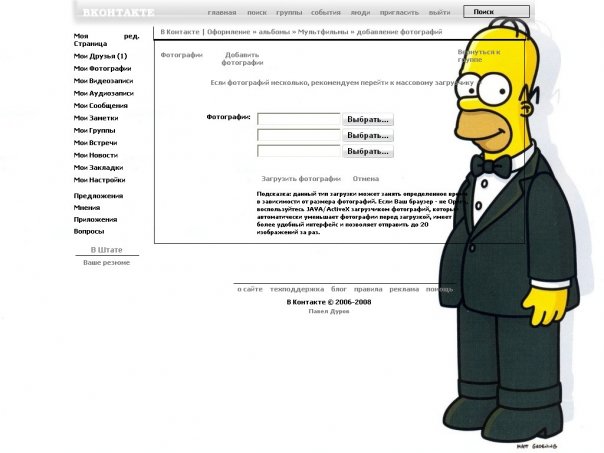The width and height of the screenshot is (604, 453).
Task: Open Мои Друзья (1) in sidebar
Action: 100,56
